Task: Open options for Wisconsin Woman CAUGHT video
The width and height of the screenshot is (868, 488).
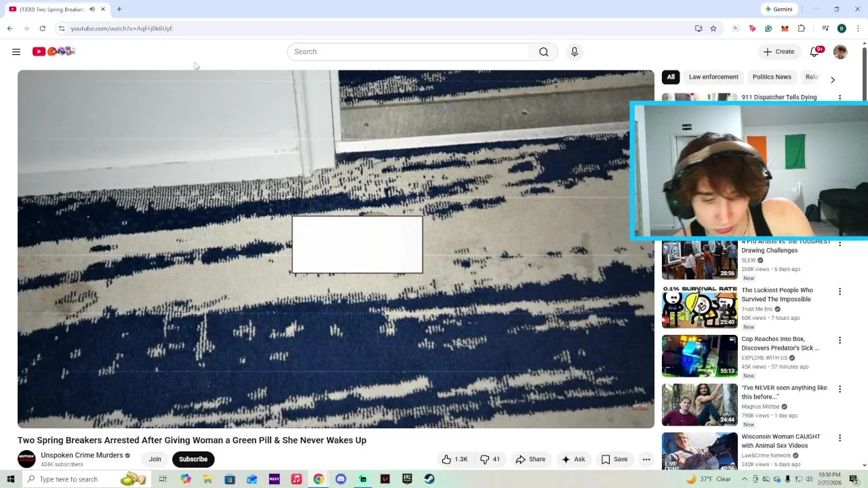Action: click(840, 438)
